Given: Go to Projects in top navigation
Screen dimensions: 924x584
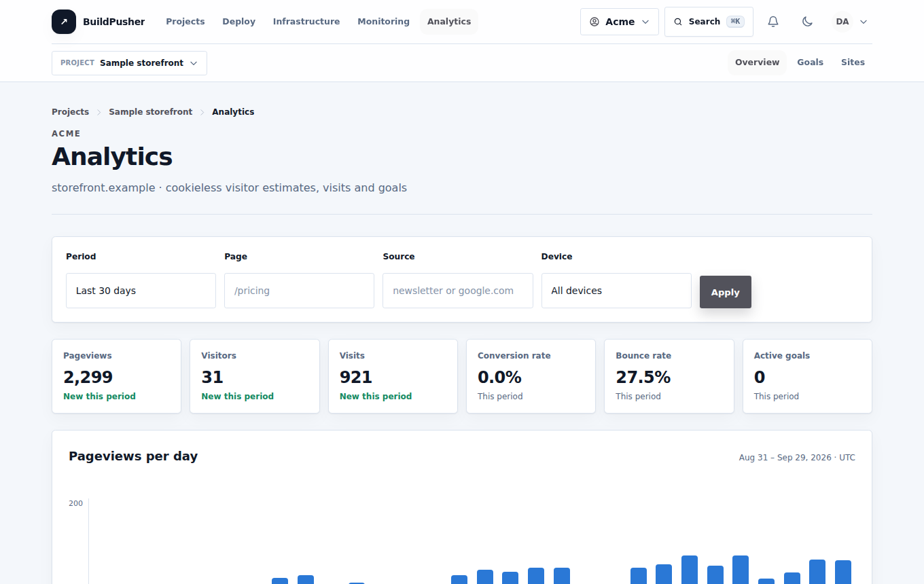Looking at the screenshot, I should coord(185,22).
